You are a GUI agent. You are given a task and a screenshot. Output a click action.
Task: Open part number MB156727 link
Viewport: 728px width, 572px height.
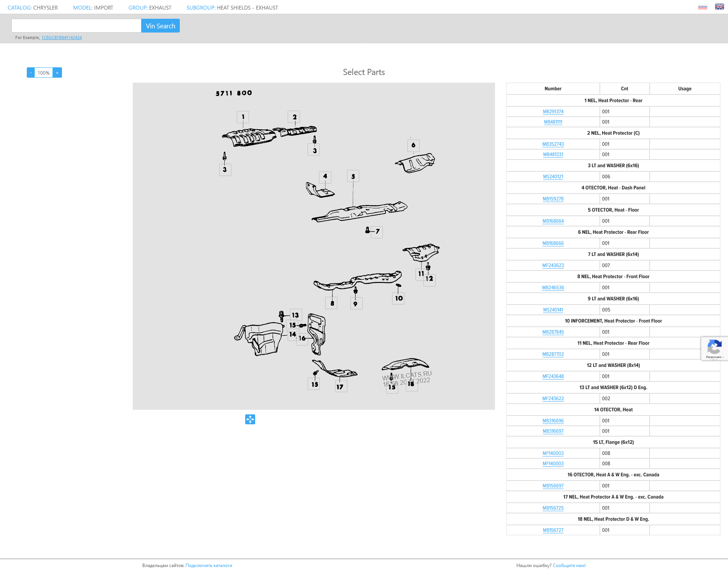[553, 530]
